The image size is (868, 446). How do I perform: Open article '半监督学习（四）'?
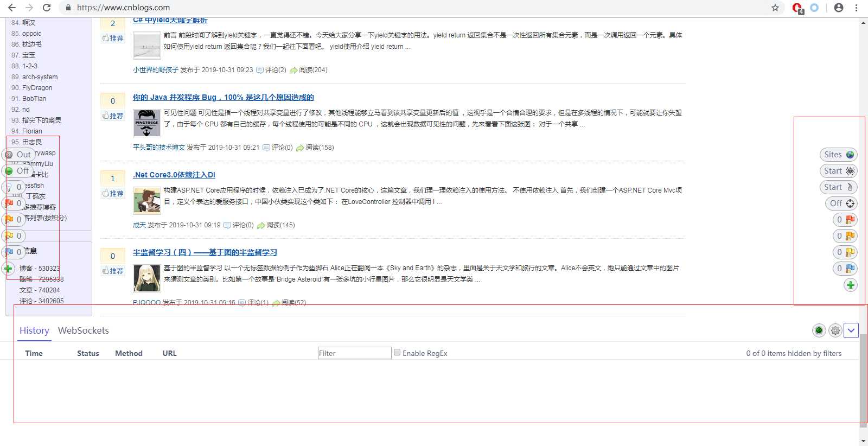point(205,252)
